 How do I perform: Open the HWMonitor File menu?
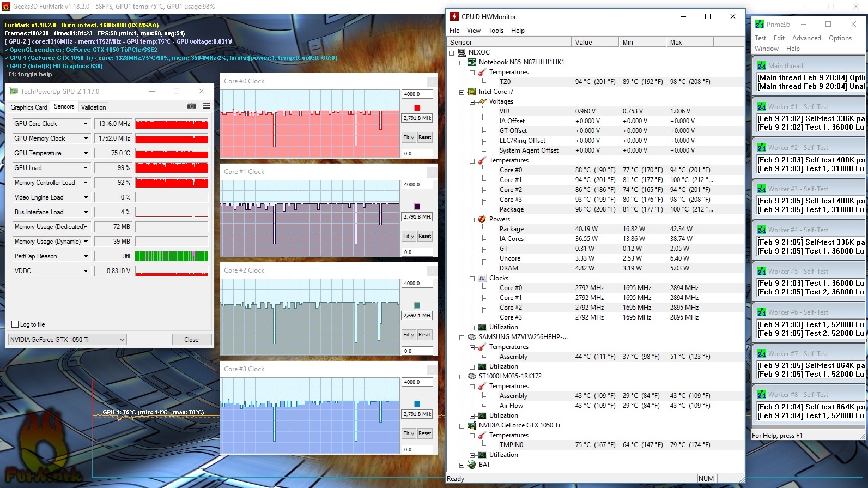point(454,31)
